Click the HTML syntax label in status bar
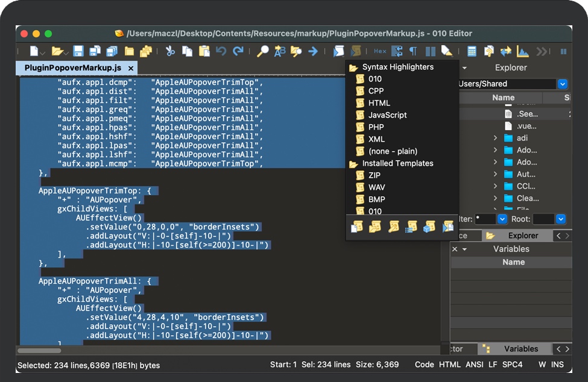Viewport: 588px width, 382px height. [x=450, y=365]
